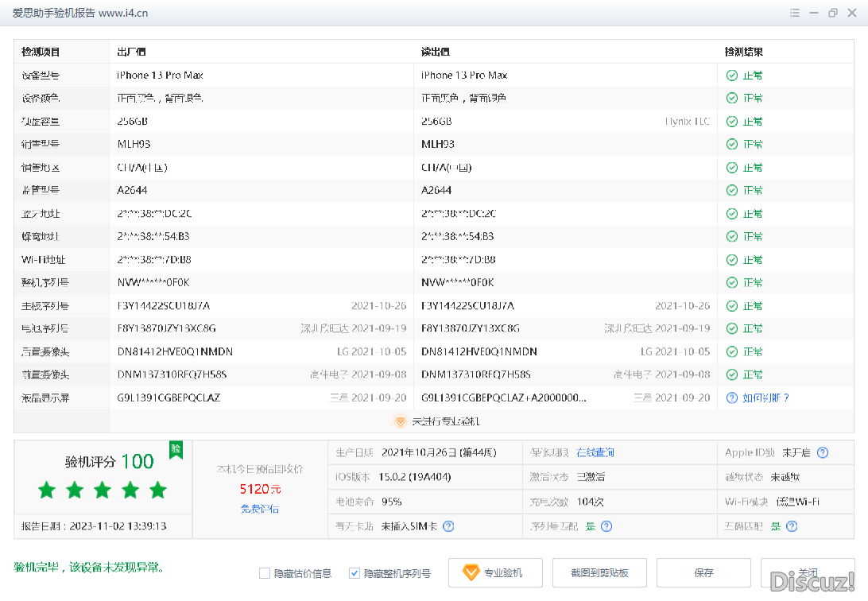
Task: Click the green check icon for 销售型号 row
Action: [x=732, y=144]
